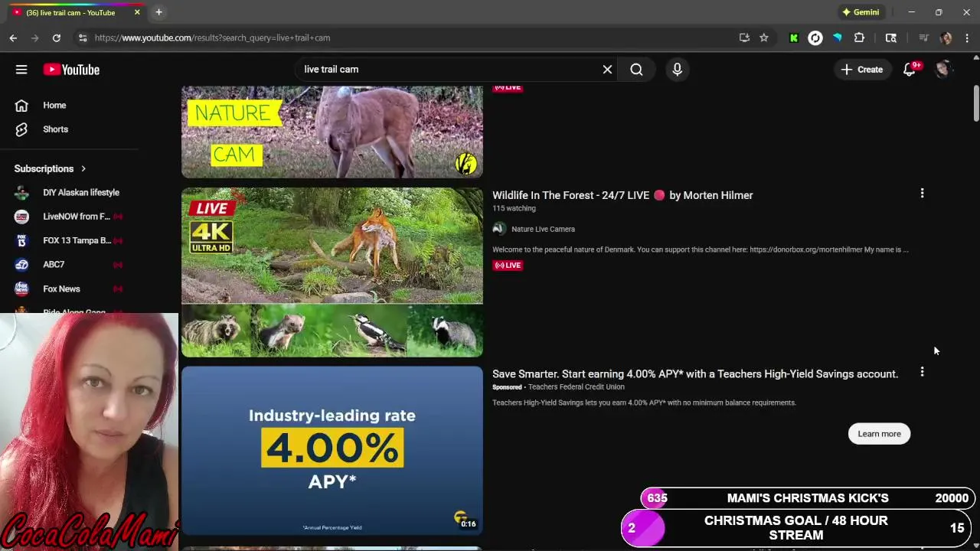
Task: Close the live trail cam tab
Action: 137,12
